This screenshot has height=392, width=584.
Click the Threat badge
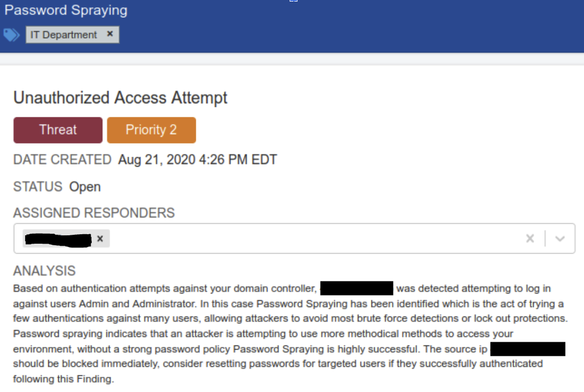[58, 130]
